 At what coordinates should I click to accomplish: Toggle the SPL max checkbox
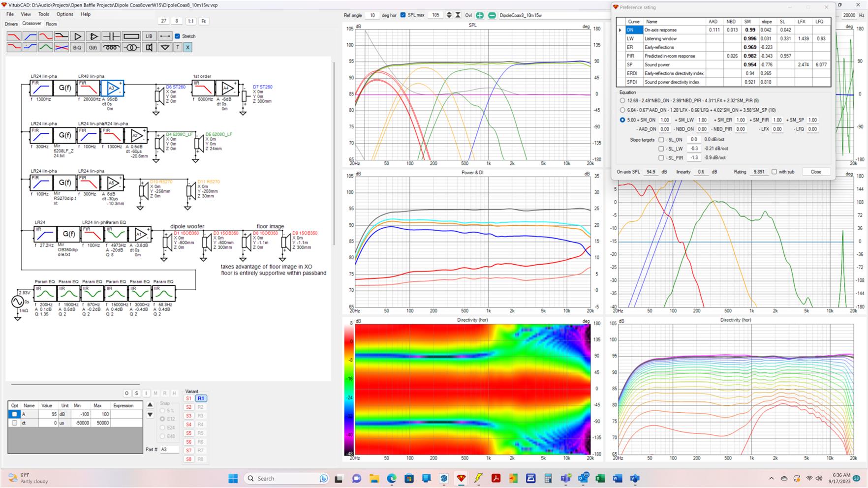[x=403, y=15]
